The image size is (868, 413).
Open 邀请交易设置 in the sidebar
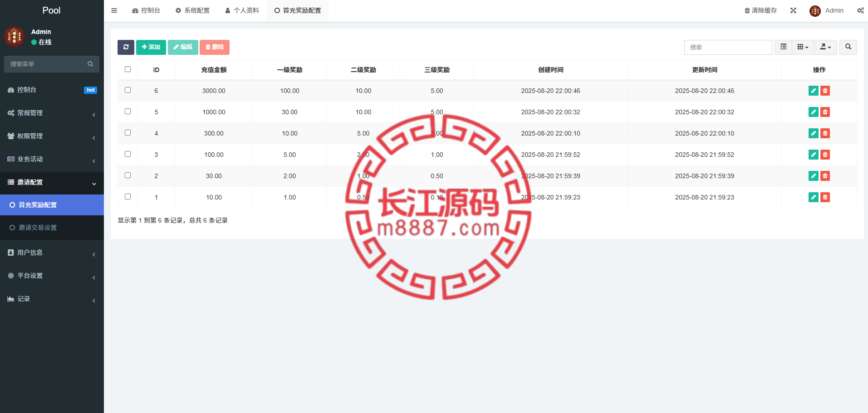(x=52, y=228)
